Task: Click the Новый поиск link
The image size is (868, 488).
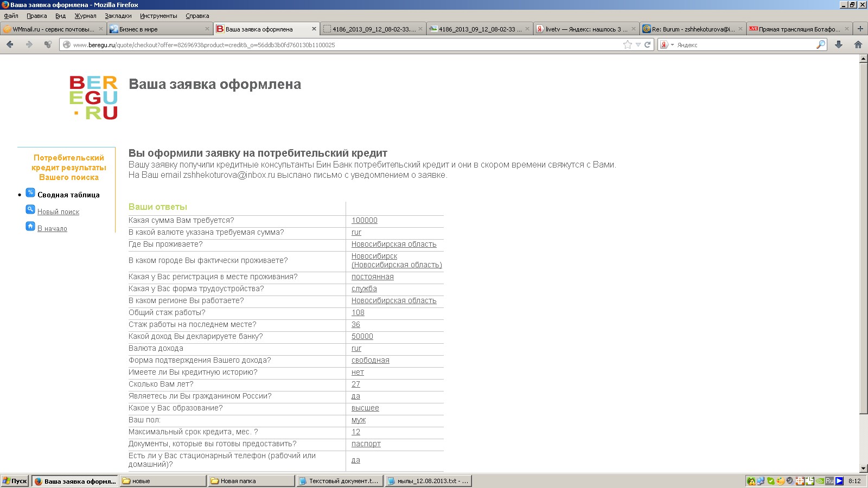Action: 58,211
